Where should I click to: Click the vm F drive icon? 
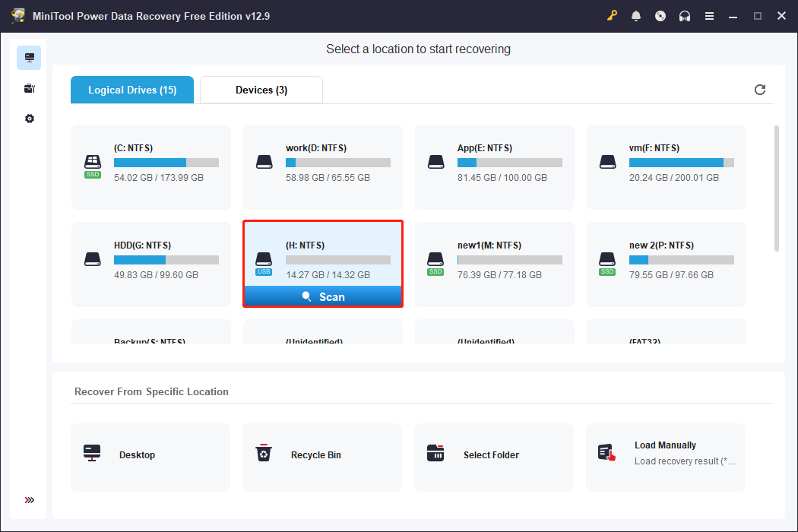pos(608,163)
